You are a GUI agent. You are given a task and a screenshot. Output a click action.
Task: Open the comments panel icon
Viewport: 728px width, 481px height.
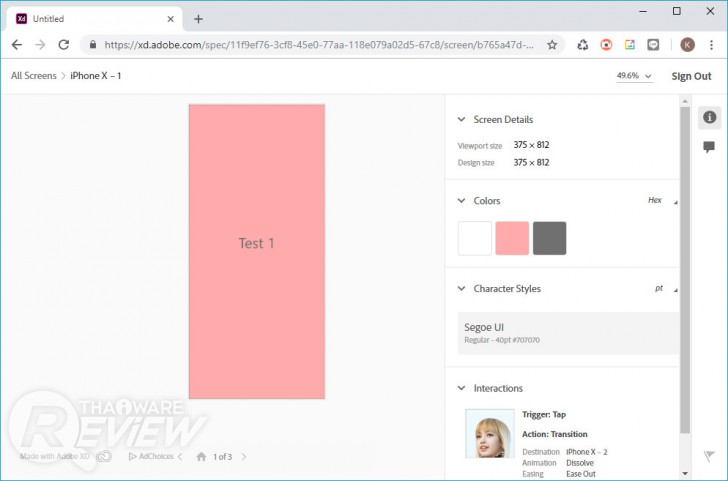pyautogui.click(x=709, y=147)
